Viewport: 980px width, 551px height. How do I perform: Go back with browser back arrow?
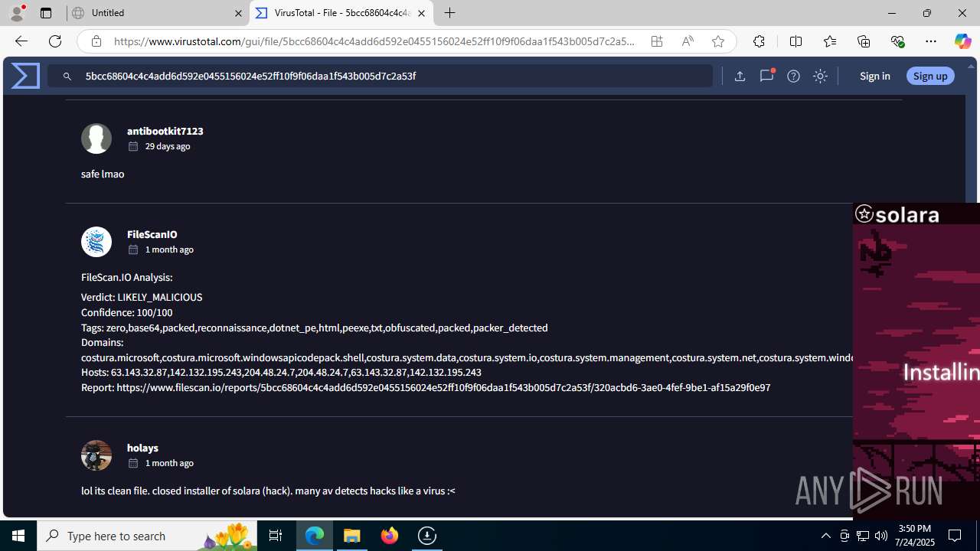coord(21,41)
